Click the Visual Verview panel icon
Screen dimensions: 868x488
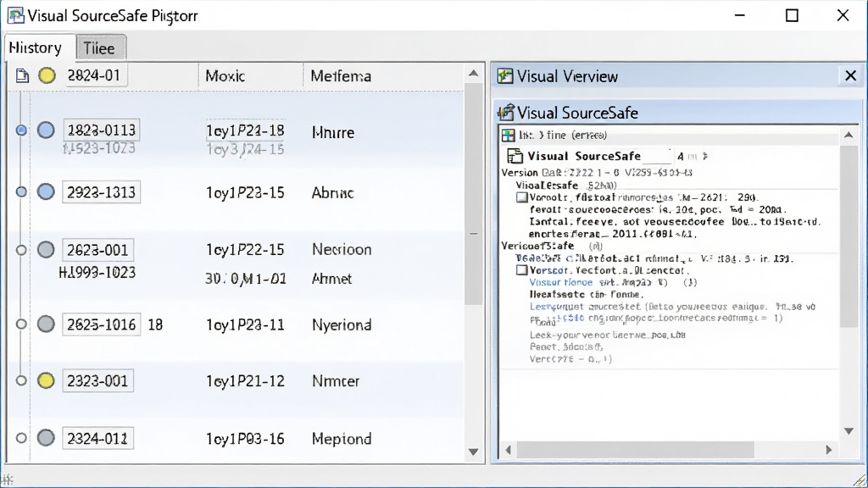point(505,76)
